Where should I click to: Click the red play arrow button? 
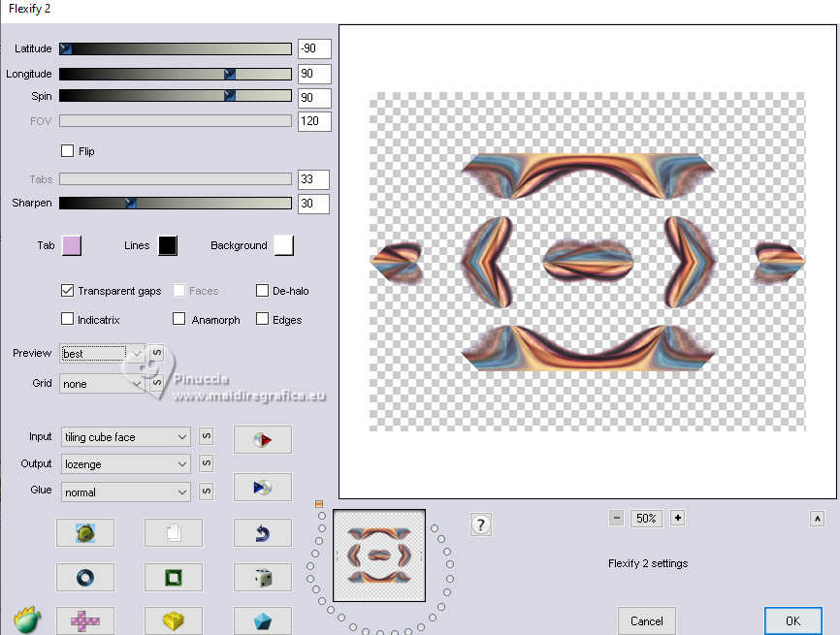coord(263,439)
